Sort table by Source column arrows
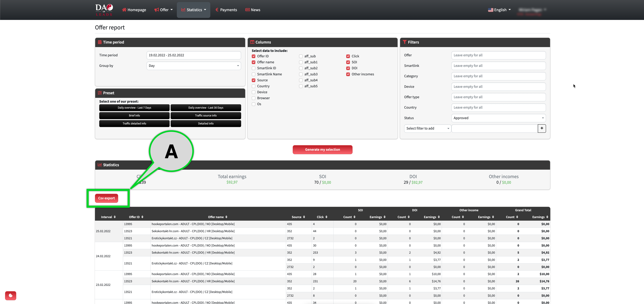644x304 pixels. 304,217
